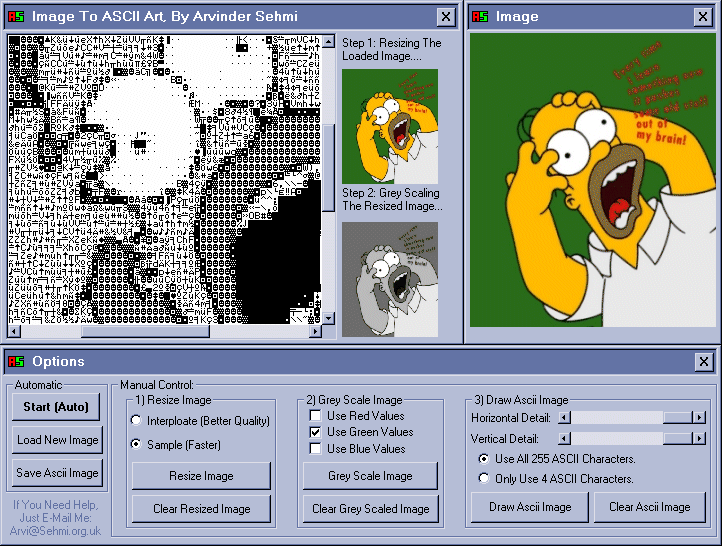Enable the Use Red Values checkbox
The width and height of the screenshot is (722, 546).
tap(315, 415)
